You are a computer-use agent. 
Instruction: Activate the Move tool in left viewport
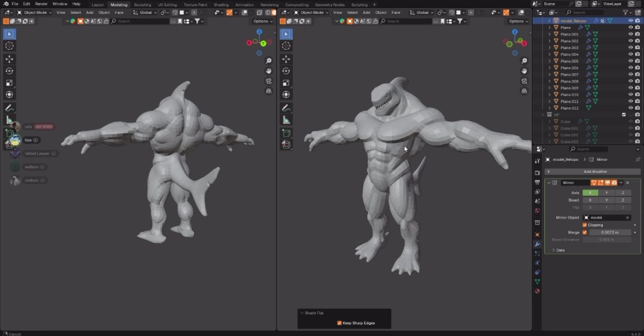[9, 59]
